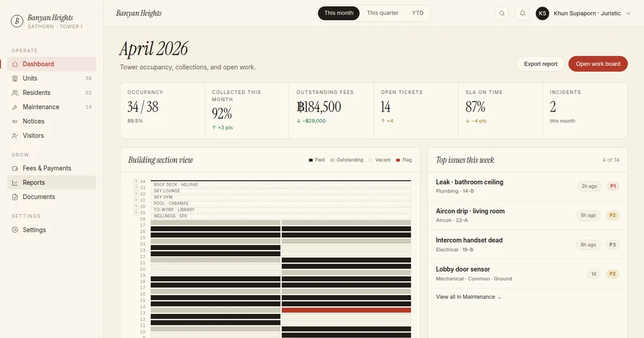Click the Visitors person icon
This screenshot has height=338, width=644.
(x=15, y=136)
